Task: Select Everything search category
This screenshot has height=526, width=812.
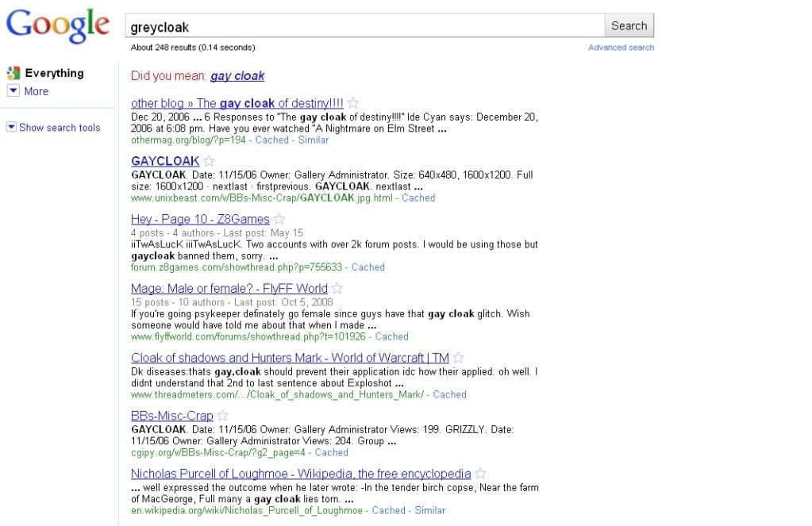Action: tap(54, 73)
